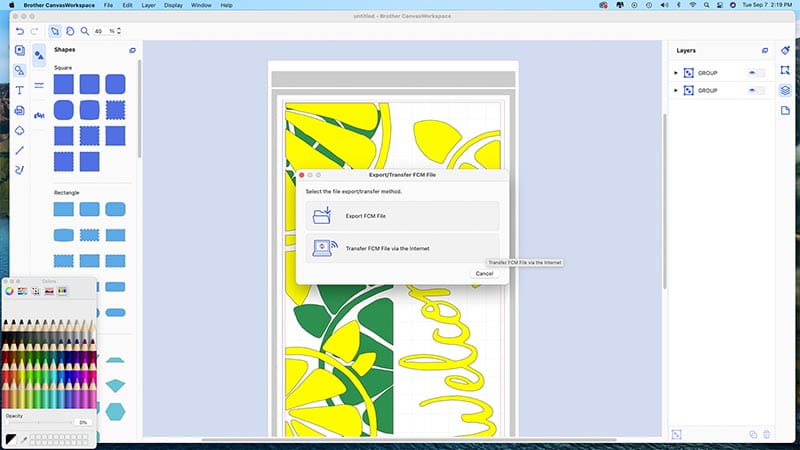Click Cancel in the export dialog
Viewport: 800px width, 450px height.
point(484,273)
